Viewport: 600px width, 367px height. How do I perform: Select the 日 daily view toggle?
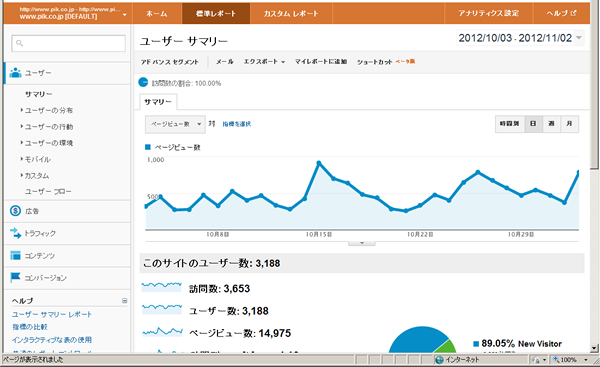pos(533,124)
